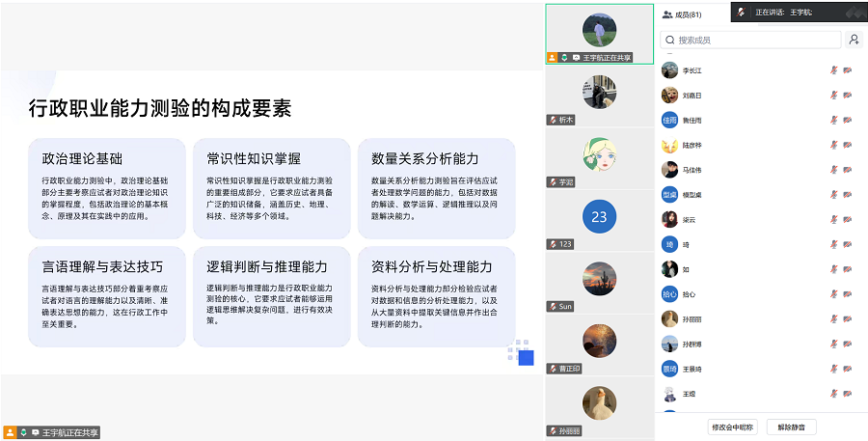Open member 陆彦梓 in the list
The image size is (868, 441).
click(x=692, y=146)
